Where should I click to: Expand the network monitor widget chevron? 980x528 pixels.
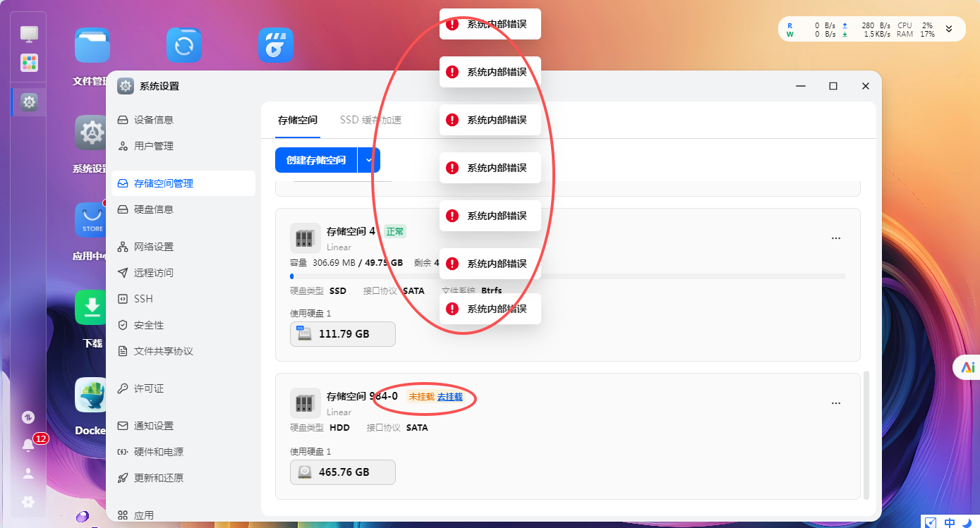tap(949, 29)
